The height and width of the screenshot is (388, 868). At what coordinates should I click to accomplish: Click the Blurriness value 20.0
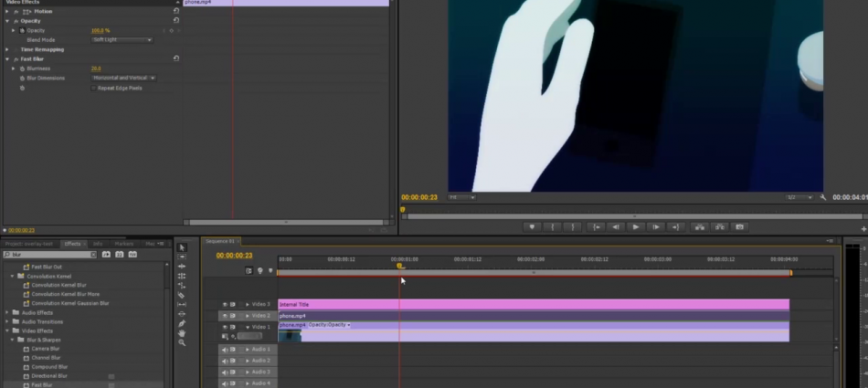tap(96, 68)
